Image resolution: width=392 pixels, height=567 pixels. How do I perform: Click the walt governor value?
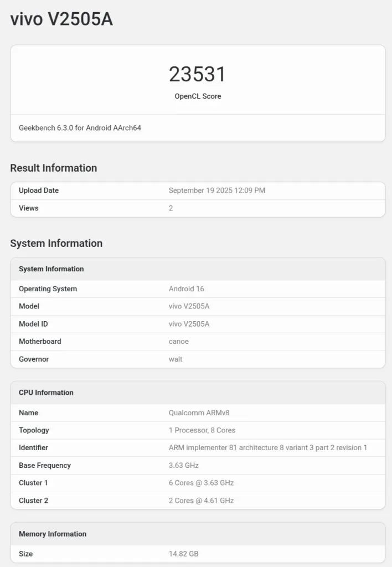176,359
